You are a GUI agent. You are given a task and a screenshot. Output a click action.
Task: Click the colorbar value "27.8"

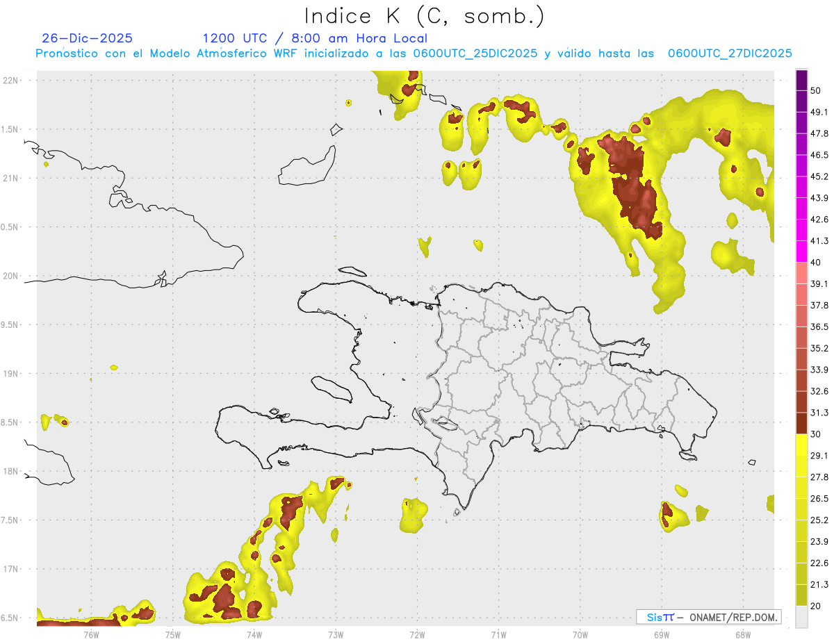(x=819, y=477)
